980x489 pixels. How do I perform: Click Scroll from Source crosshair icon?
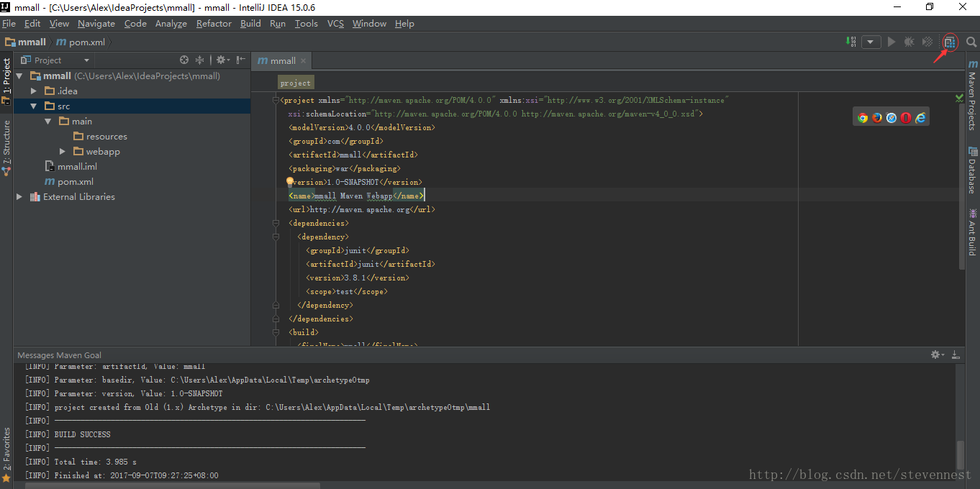click(184, 60)
